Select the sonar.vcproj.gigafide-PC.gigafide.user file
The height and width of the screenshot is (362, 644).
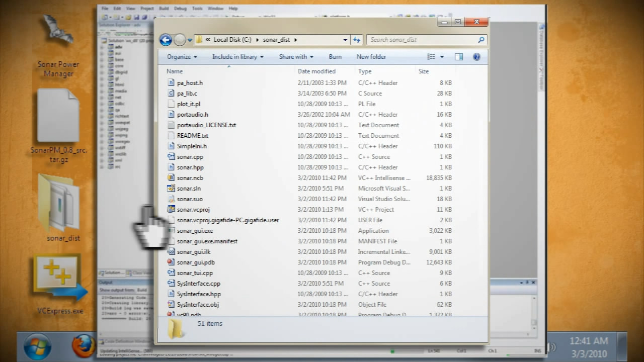coord(228,220)
